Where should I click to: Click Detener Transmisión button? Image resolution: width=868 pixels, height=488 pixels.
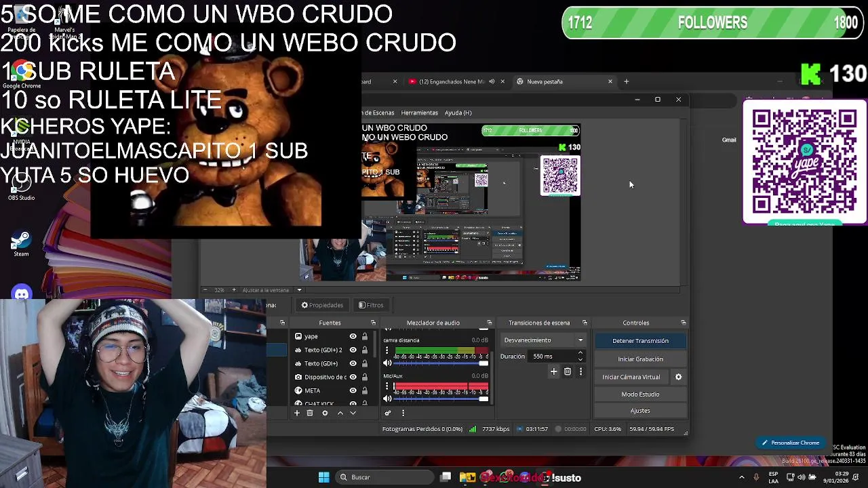[640, 341]
